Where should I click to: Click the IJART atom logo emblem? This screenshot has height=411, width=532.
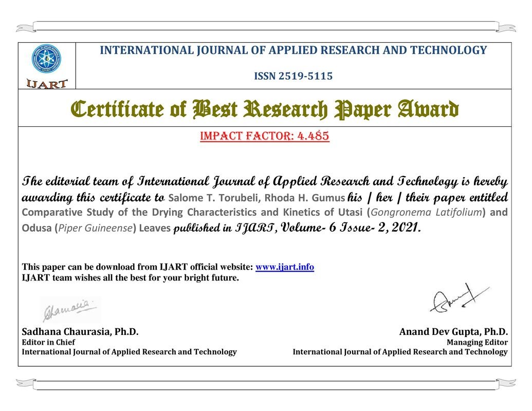pos(46,59)
